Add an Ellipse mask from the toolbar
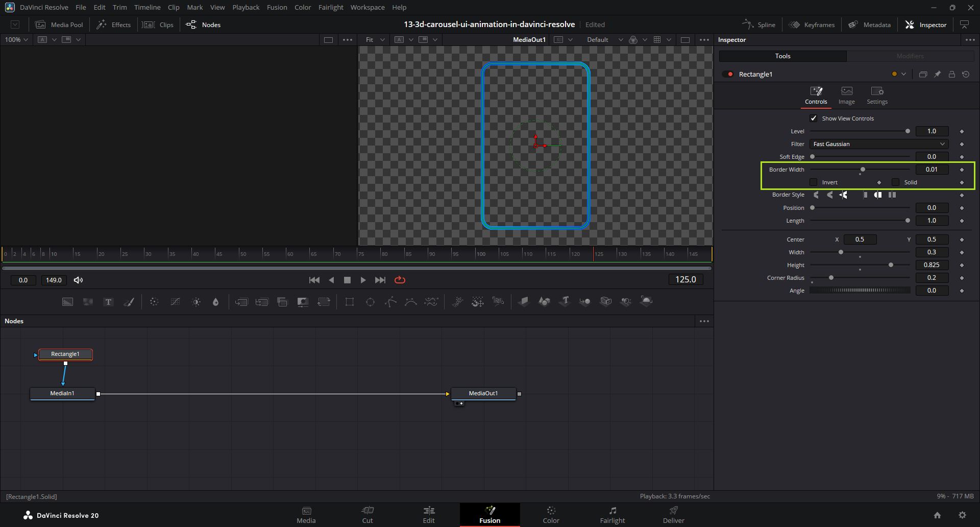The height and width of the screenshot is (527, 980). pyautogui.click(x=370, y=302)
